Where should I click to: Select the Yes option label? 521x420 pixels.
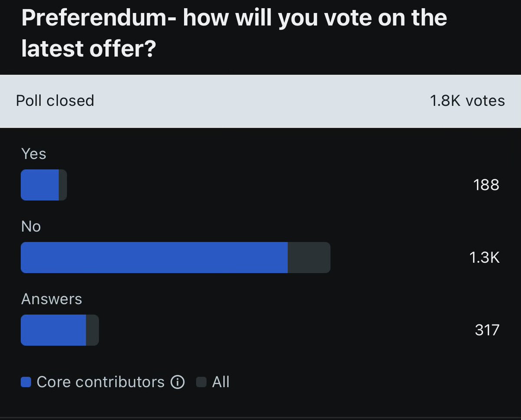pyautogui.click(x=33, y=154)
